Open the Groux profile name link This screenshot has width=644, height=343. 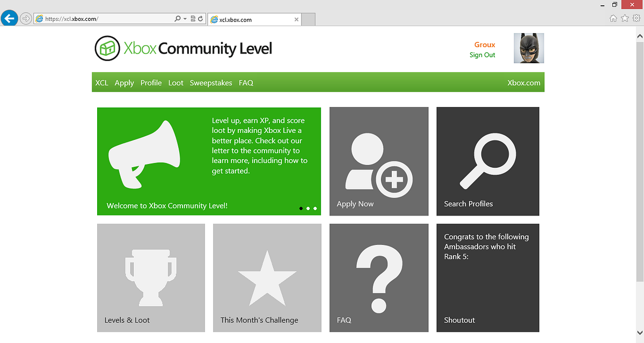pyautogui.click(x=485, y=44)
